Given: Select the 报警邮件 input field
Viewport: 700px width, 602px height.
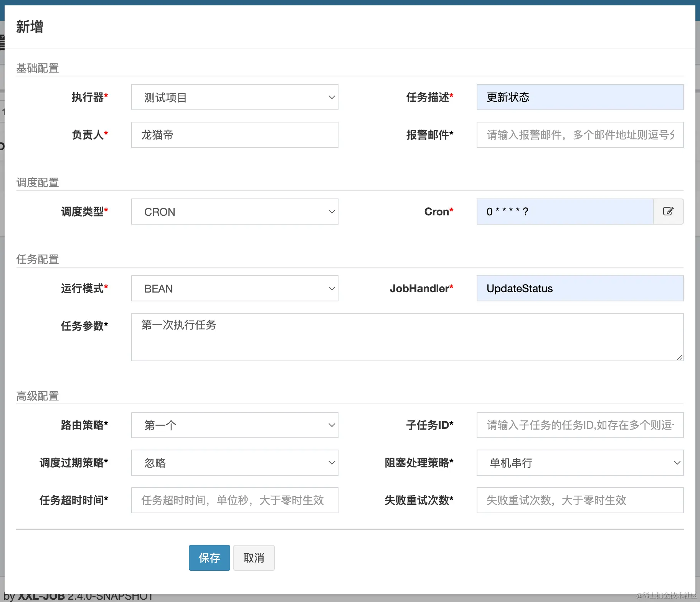Looking at the screenshot, I should [x=580, y=135].
